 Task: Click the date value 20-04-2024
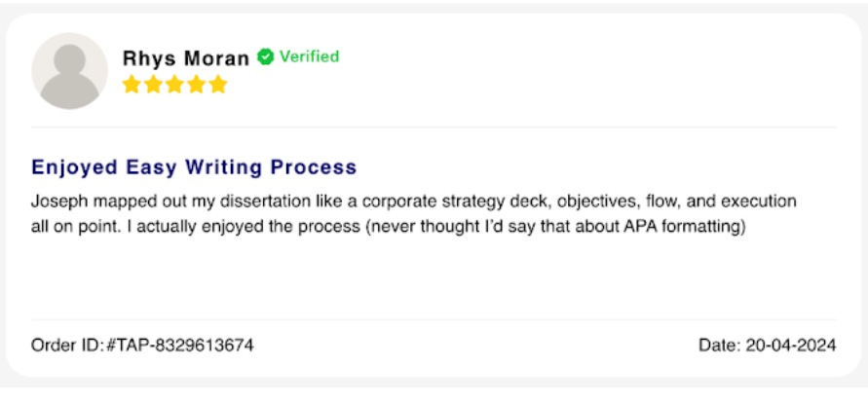pos(790,345)
